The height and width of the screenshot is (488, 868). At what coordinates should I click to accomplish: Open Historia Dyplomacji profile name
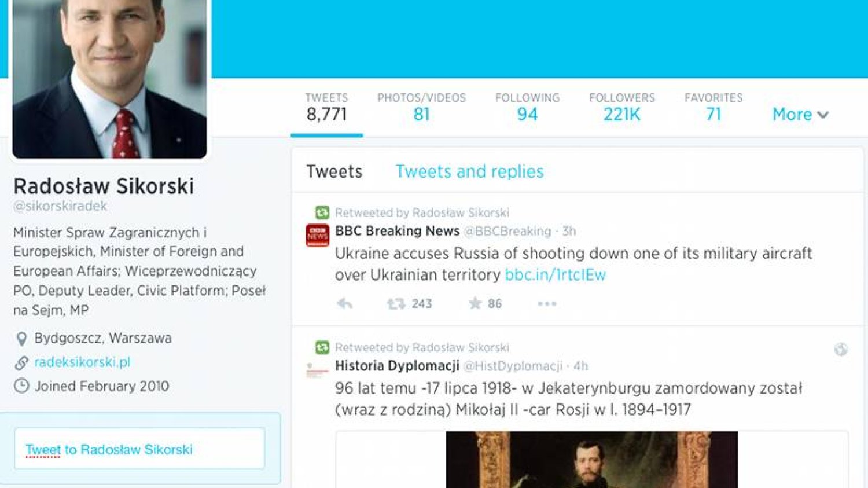point(397,366)
